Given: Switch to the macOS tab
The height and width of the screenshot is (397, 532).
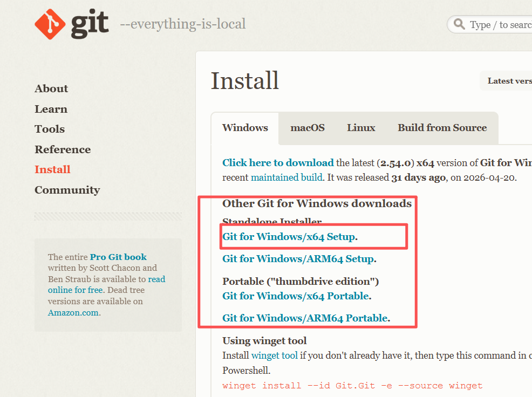Looking at the screenshot, I should click(308, 128).
